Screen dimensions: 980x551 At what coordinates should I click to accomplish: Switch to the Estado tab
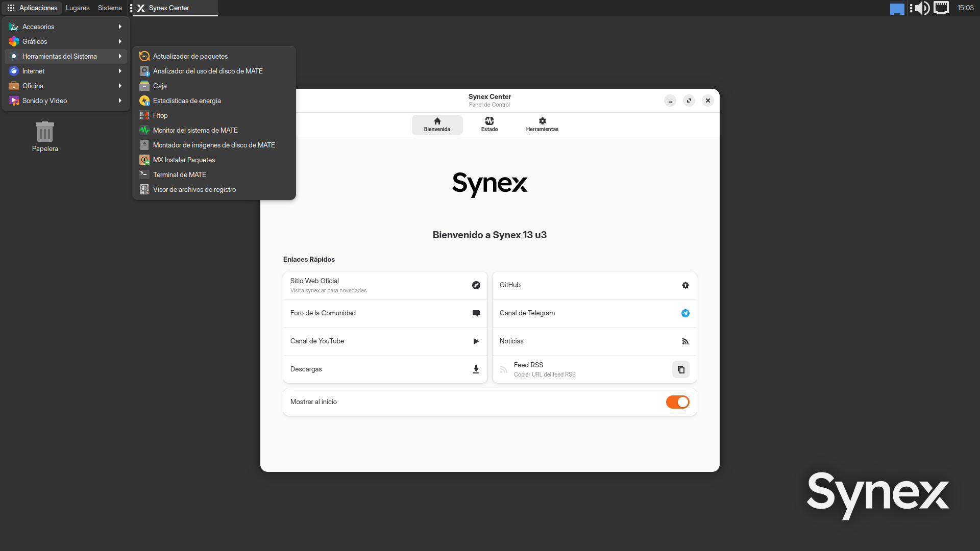point(488,124)
